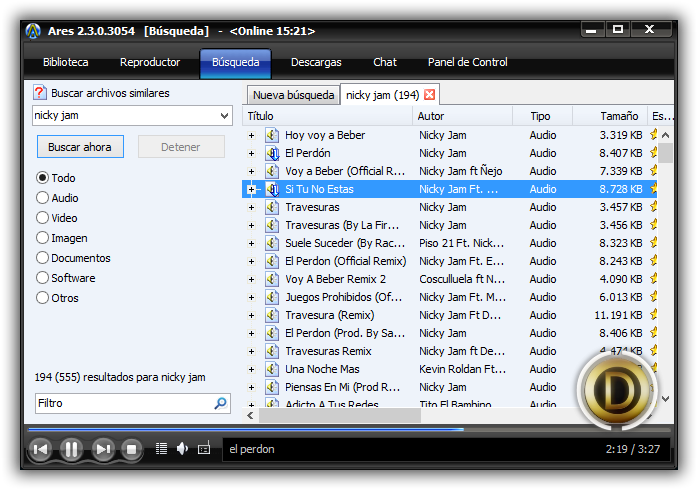Click audio icon for Travesuras row
This screenshot has width=698, height=490.
(272, 207)
